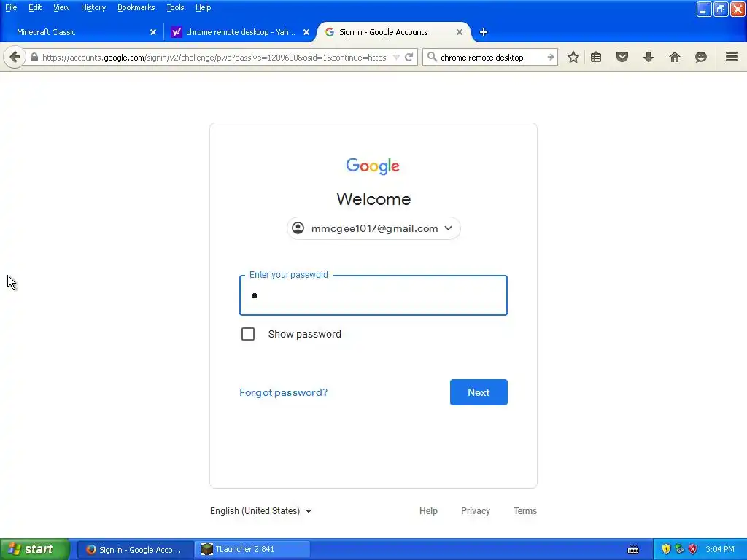Image resolution: width=747 pixels, height=560 pixels.
Task: Restore down the Firefox window
Action: coord(721,9)
